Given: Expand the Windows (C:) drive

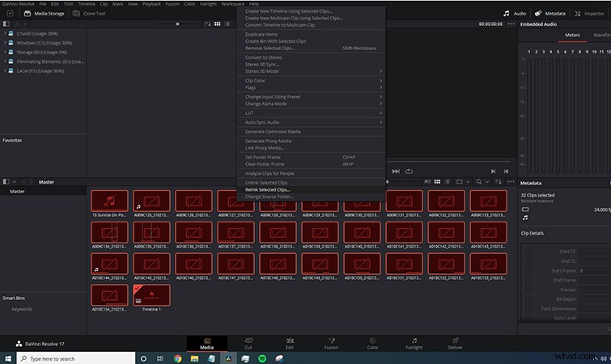Looking at the screenshot, I should click(x=5, y=43).
